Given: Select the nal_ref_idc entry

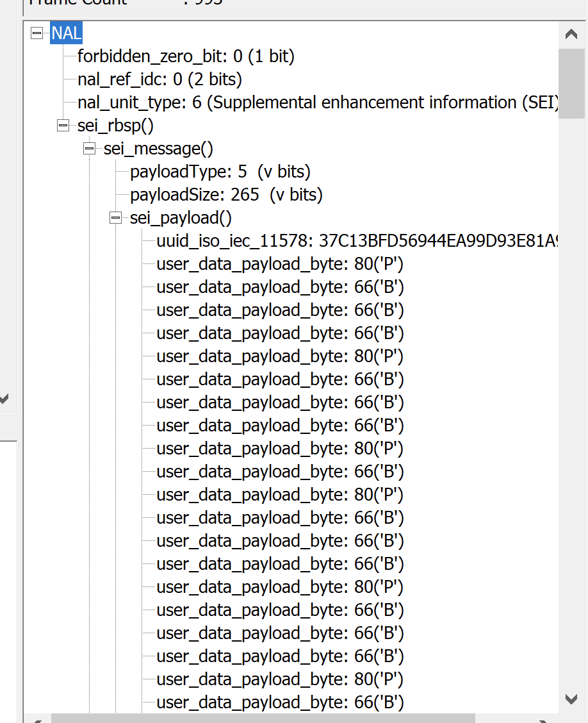Looking at the screenshot, I should (159, 79).
